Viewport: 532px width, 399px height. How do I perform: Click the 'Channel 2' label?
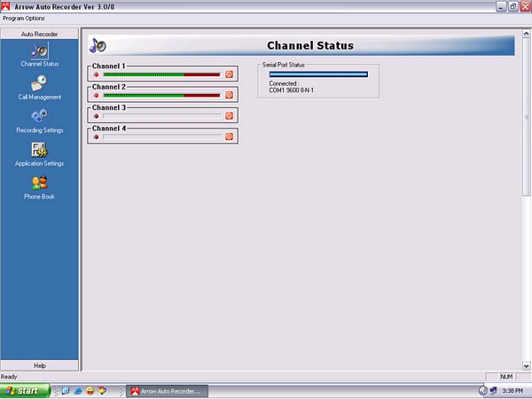click(x=109, y=87)
